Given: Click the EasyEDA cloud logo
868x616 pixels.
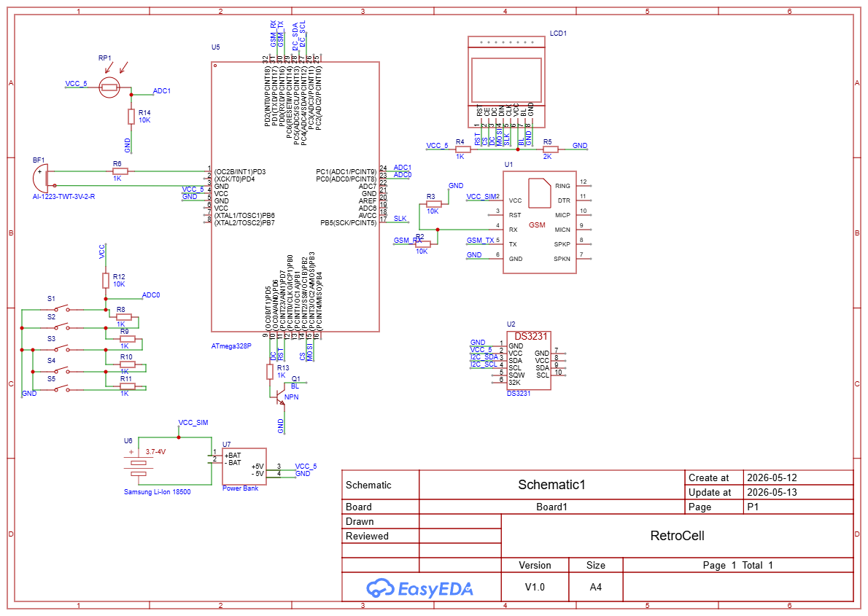Looking at the screenshot, I should (x=380, y=588).
